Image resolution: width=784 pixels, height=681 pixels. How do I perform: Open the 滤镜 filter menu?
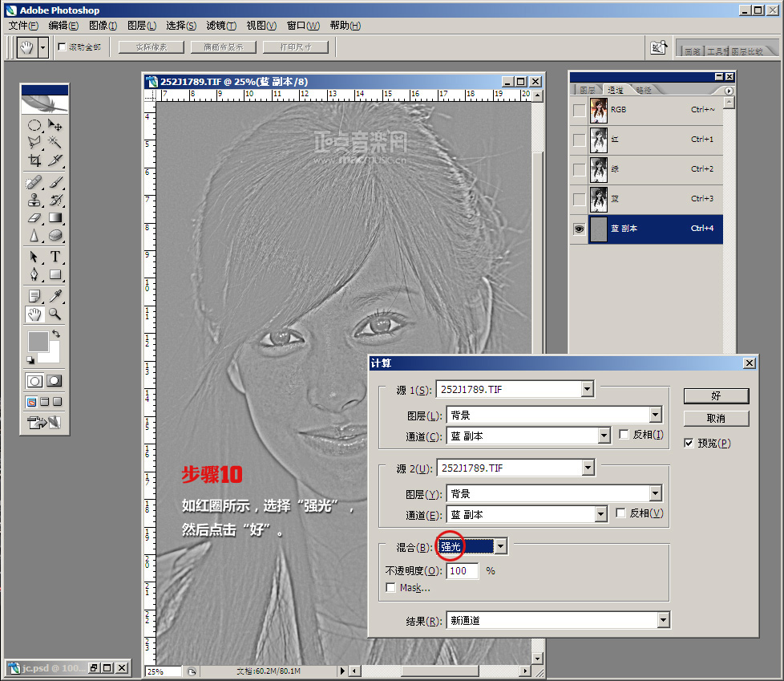coord(221,26)
